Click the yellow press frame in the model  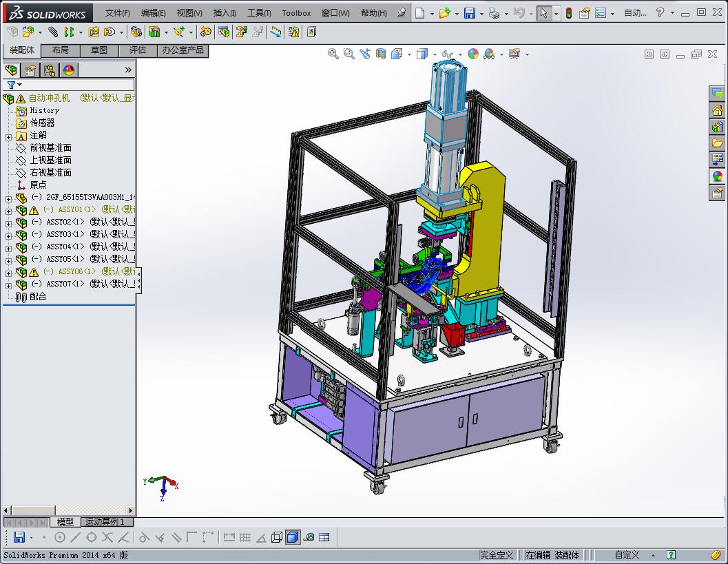[485, 232]
